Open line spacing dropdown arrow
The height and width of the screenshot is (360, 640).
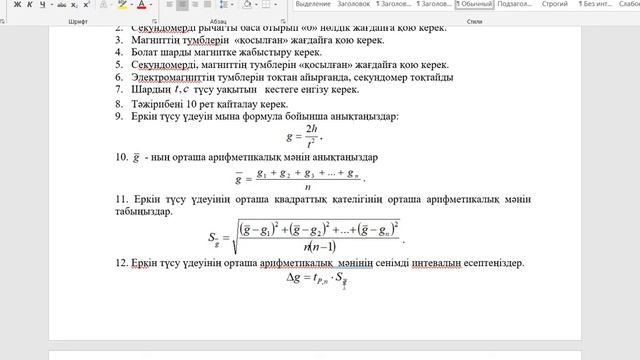[x=232, y=5]
